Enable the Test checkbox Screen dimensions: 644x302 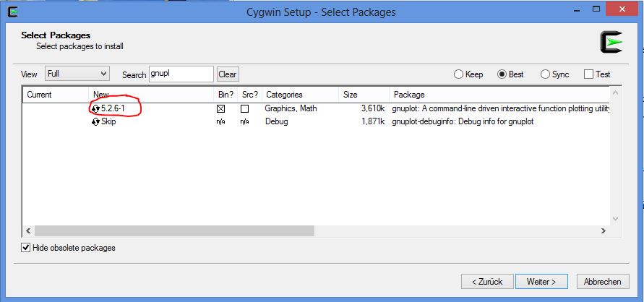tap(588, 74)
